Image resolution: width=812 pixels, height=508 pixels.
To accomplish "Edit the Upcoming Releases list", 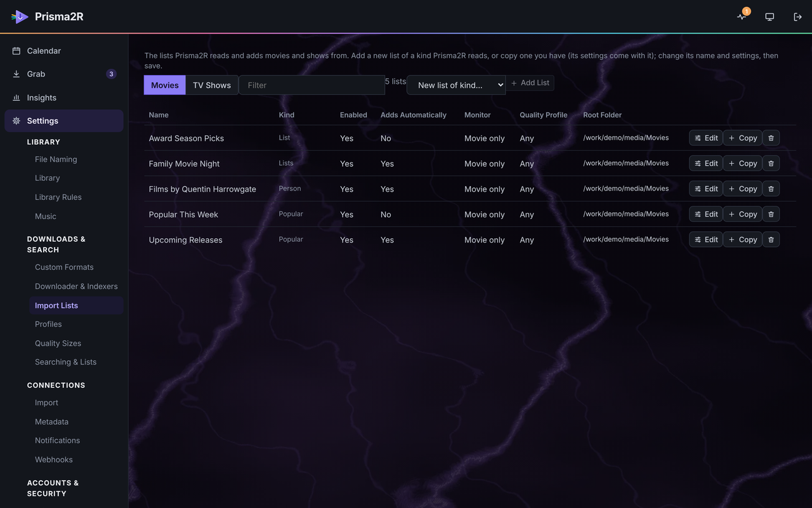I will [706, 239].
